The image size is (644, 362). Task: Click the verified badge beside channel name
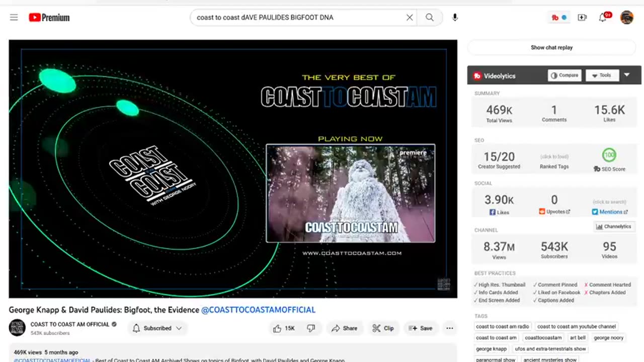pyautogui.click(x=114, y=324)
